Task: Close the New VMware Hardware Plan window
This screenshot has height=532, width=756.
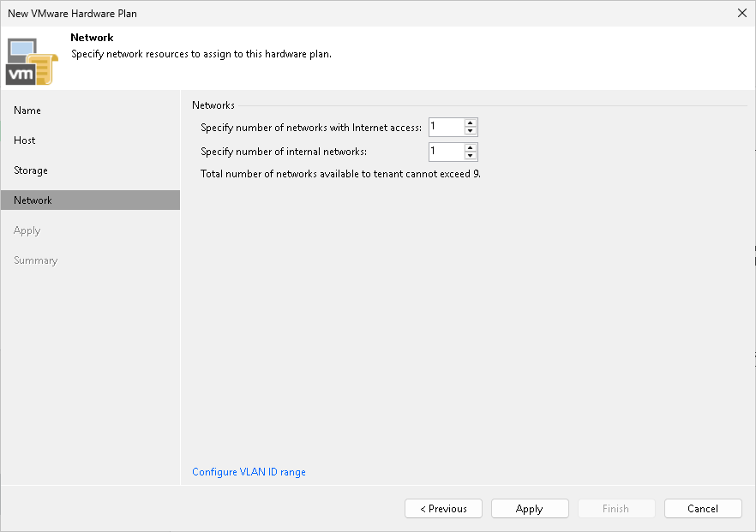Action: point(742,13)
